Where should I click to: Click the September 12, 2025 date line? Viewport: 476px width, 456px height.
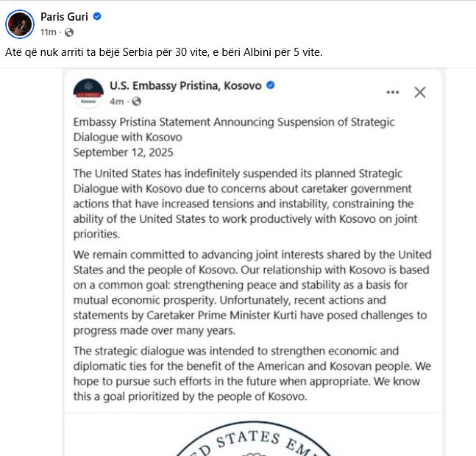coord(124,152)
